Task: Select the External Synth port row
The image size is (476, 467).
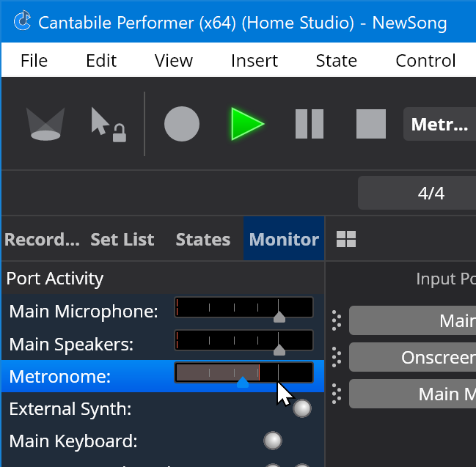Action: pos(163,408)
